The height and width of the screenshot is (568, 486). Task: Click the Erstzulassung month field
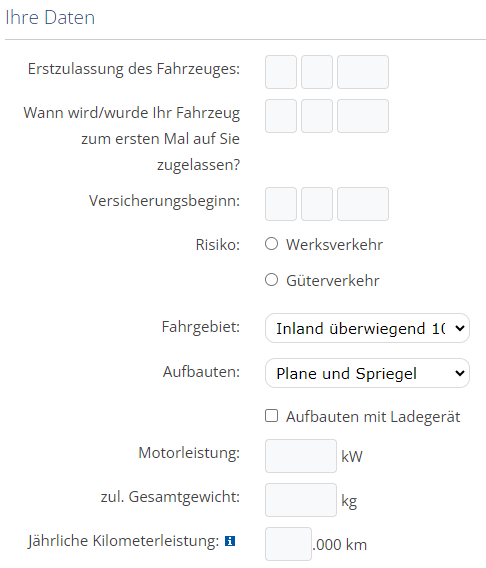coord(317,72)
